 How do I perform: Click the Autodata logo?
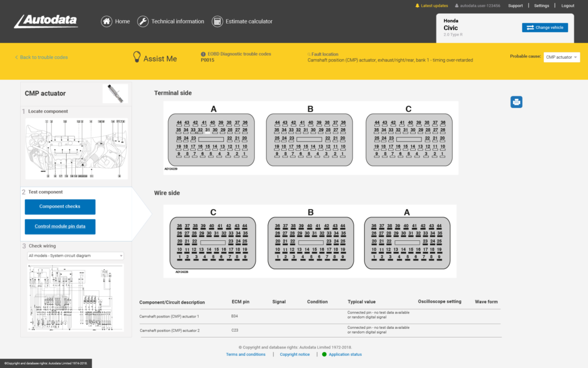tap(47, 21)
